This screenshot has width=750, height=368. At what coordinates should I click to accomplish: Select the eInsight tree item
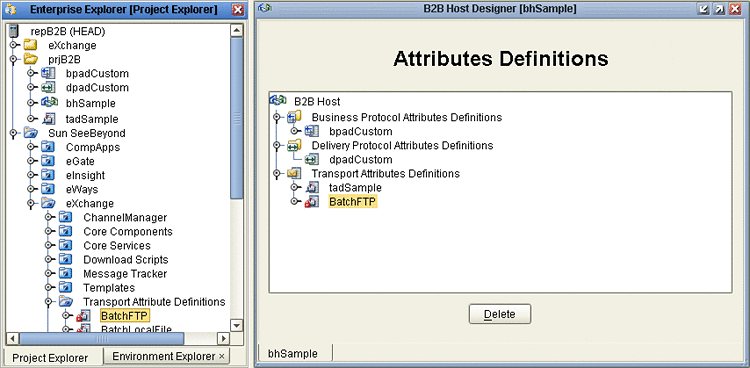pos(86,175)
